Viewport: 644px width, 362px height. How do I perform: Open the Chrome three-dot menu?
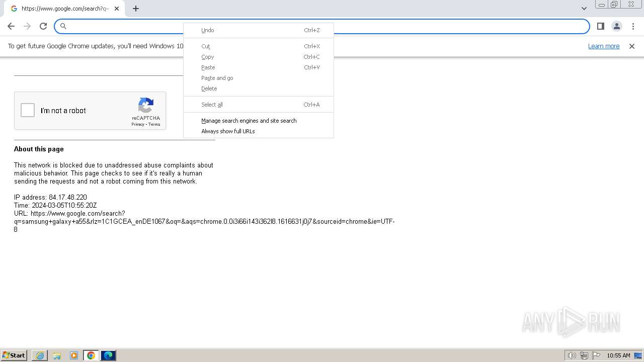coord(633,26)
